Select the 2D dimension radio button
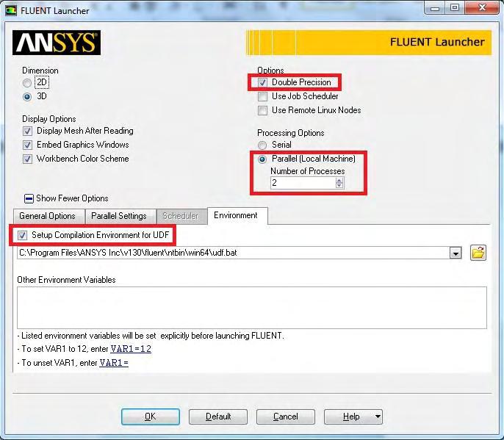The width and height of the screenshot is (504, 440). point(27,83)
